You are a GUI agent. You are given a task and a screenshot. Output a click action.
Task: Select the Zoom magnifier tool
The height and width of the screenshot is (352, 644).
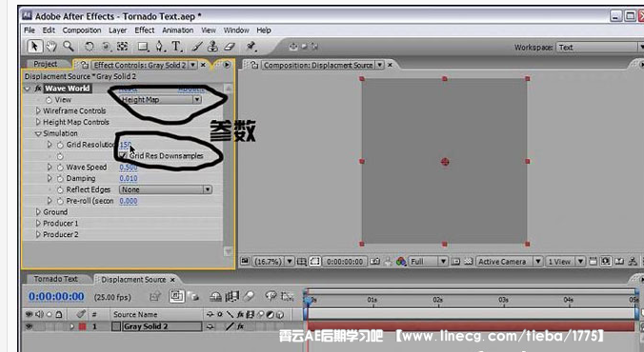pos(69,47)
